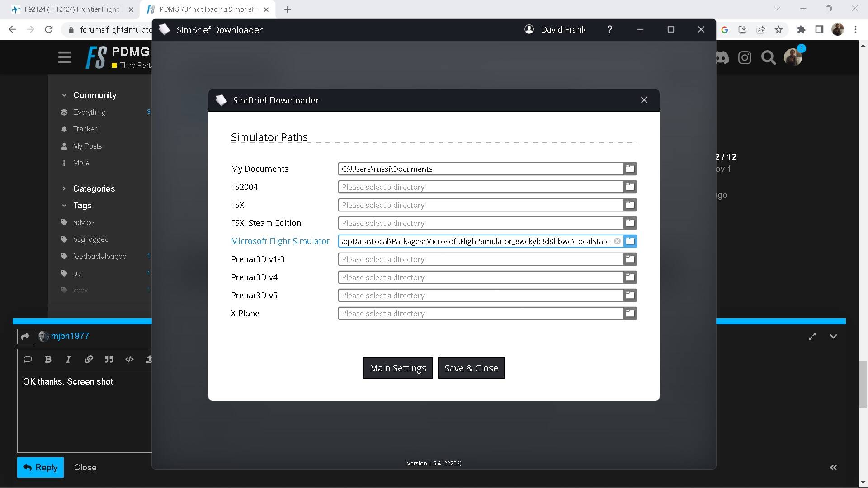Open Chrome three-dot menu
Image resolution: width=868 pixels, height=488 pixels.
855,29
